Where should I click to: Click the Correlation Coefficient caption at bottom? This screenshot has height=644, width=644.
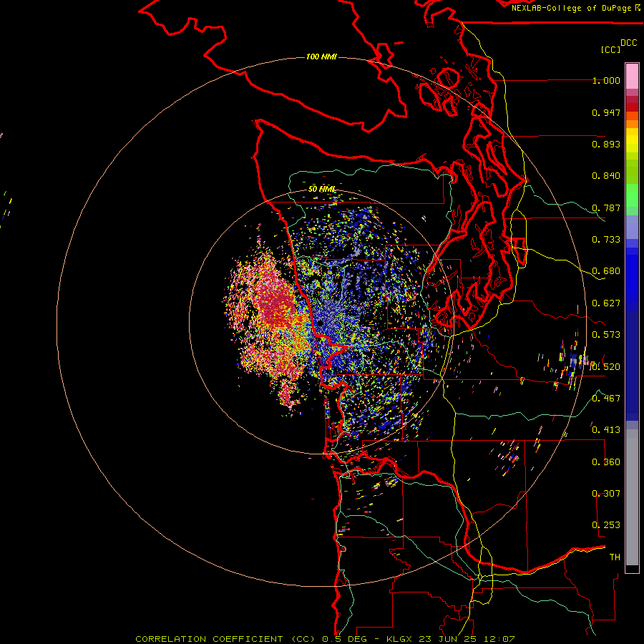[325, 639]
